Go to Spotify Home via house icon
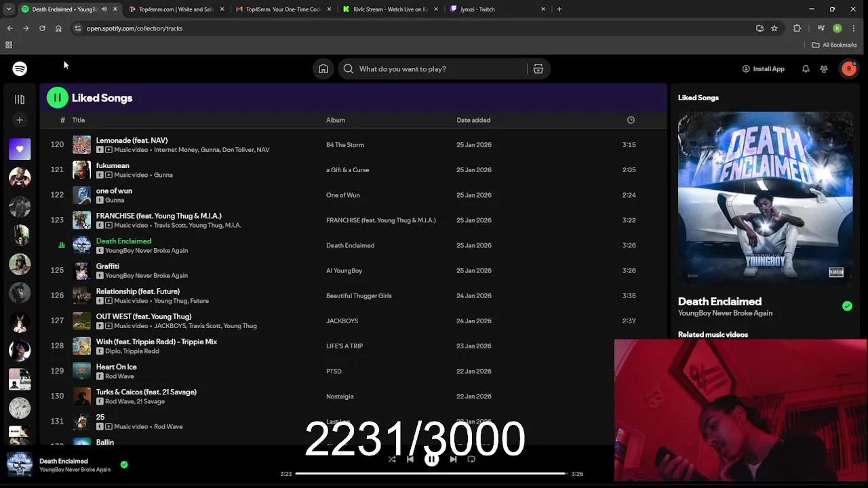Viewport: 868px width, 488px height. point(323,68)
